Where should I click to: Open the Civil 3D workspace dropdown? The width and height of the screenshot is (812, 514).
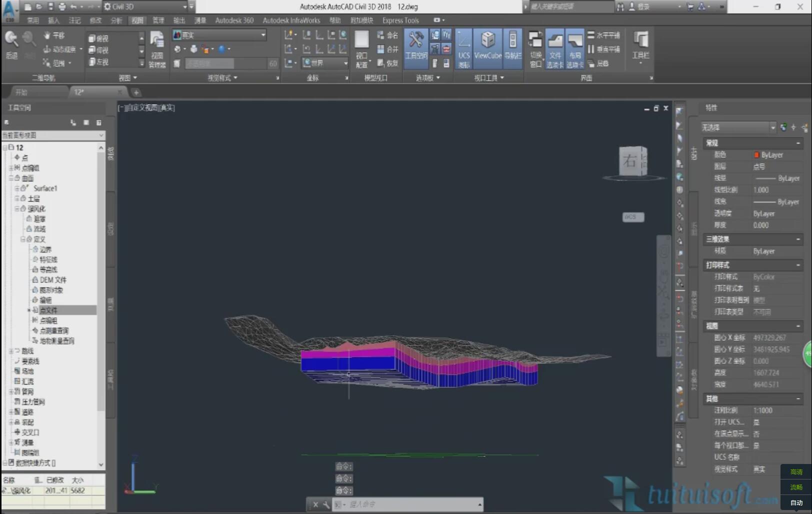coord(144,6)
